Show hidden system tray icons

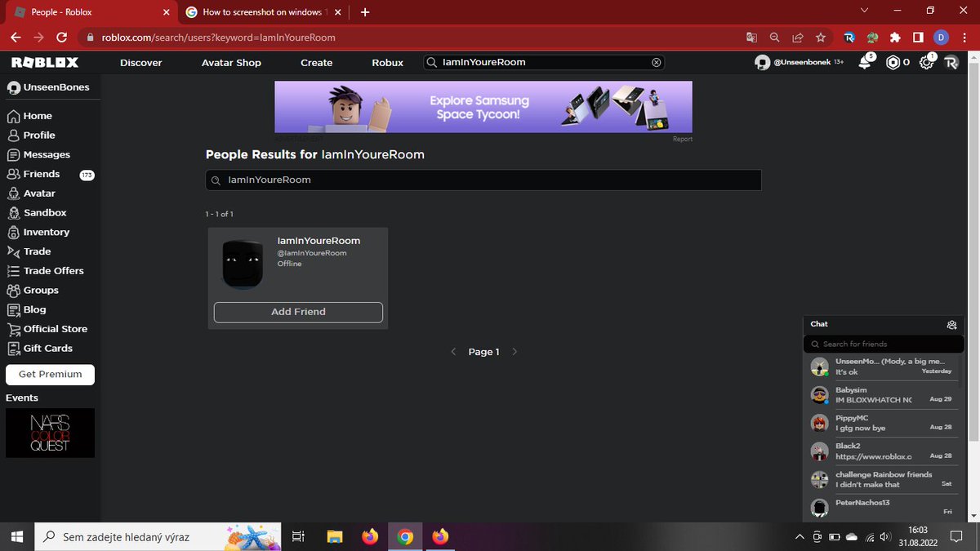click(x=800, y=536)
